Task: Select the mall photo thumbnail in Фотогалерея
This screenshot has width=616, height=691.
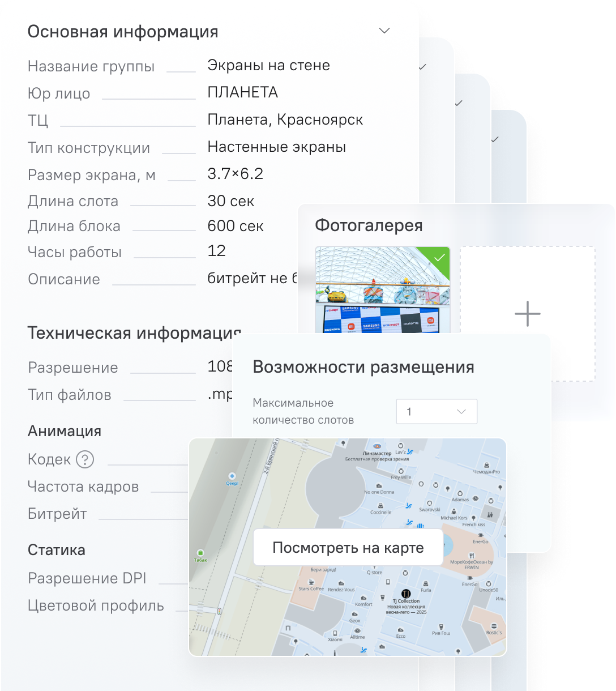Action: (382, 292)
